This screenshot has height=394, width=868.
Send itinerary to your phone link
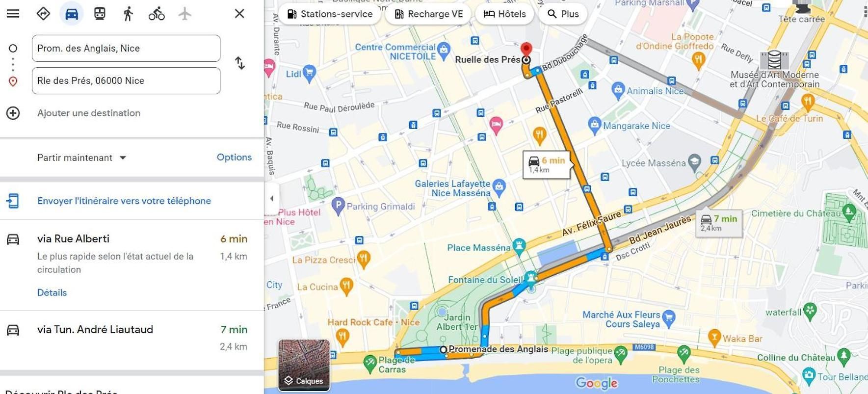click(124, 201)
